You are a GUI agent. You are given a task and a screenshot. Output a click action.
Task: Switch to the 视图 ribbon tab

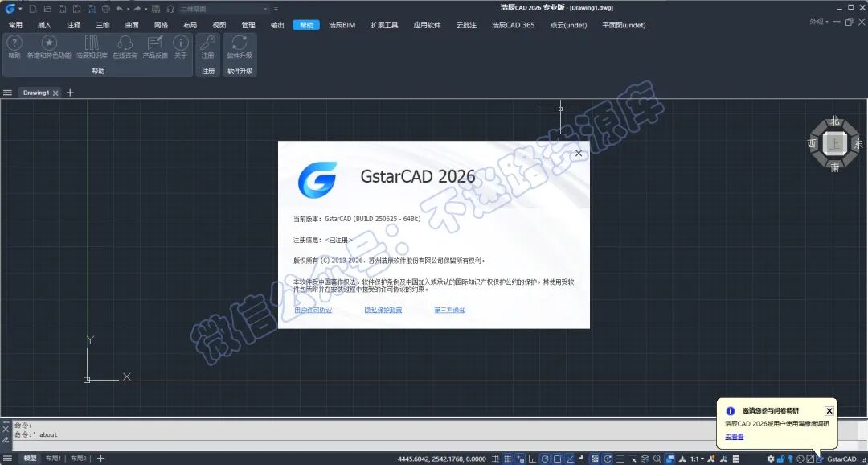click(219, 25)
